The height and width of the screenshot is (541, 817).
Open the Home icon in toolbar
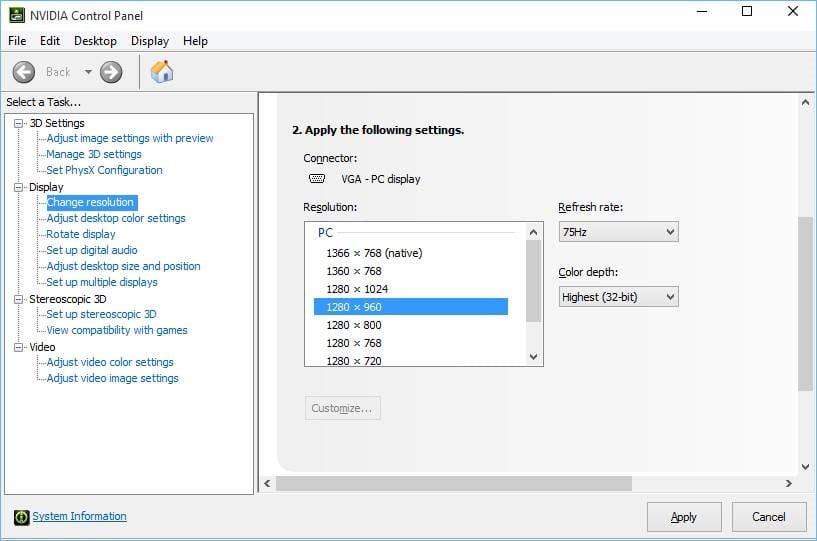[162, 71]
